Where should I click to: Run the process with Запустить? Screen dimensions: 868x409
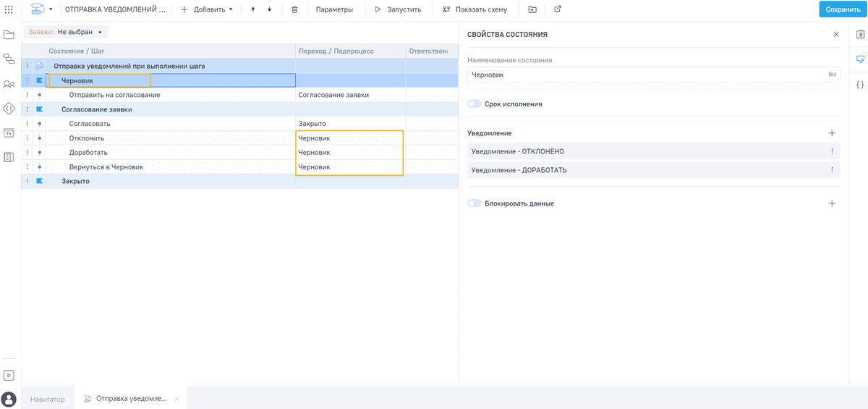398,9
